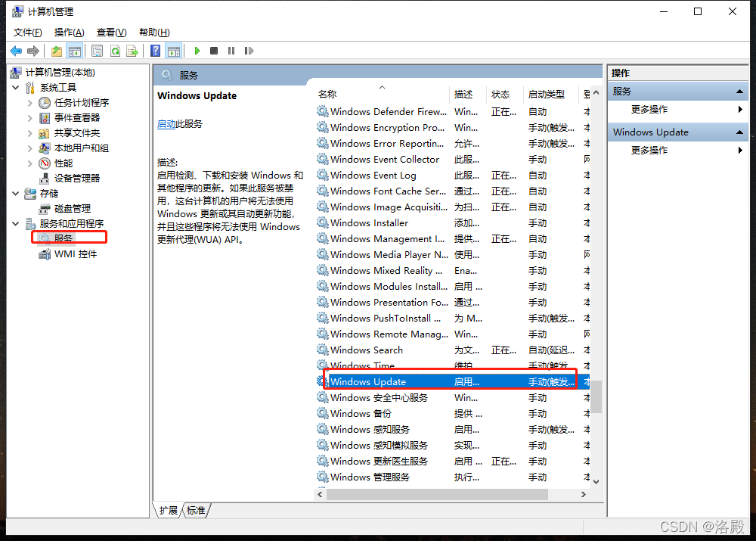756x541 pixels.
Task: Expand the 事件查看器 tree node
Action: tap(30, 118)
